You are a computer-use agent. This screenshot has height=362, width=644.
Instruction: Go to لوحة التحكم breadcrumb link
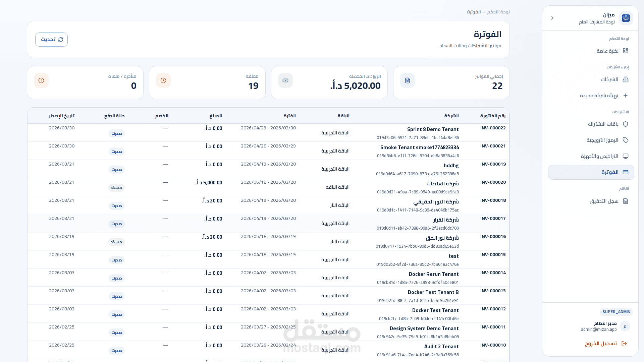(498, 12)
